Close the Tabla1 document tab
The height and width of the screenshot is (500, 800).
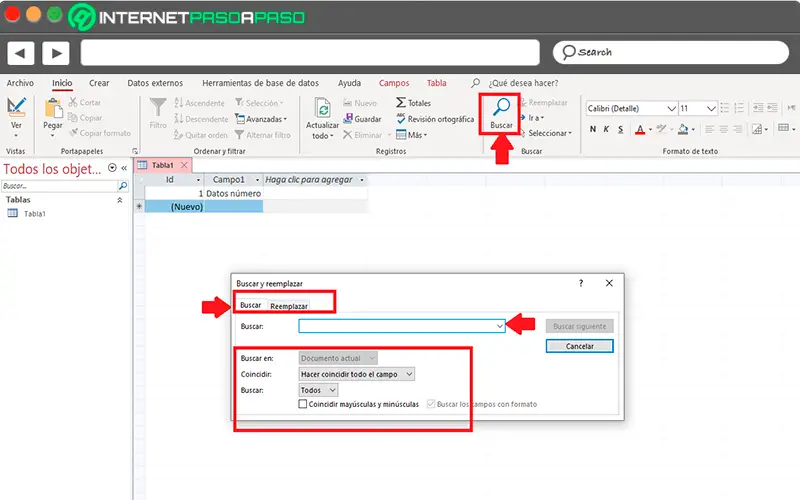click(x=184, y=165)
